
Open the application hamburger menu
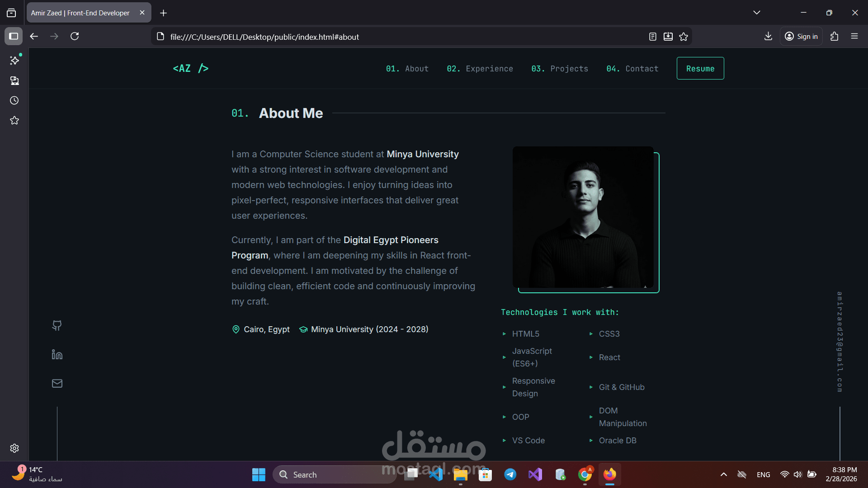tap(854, 36)
